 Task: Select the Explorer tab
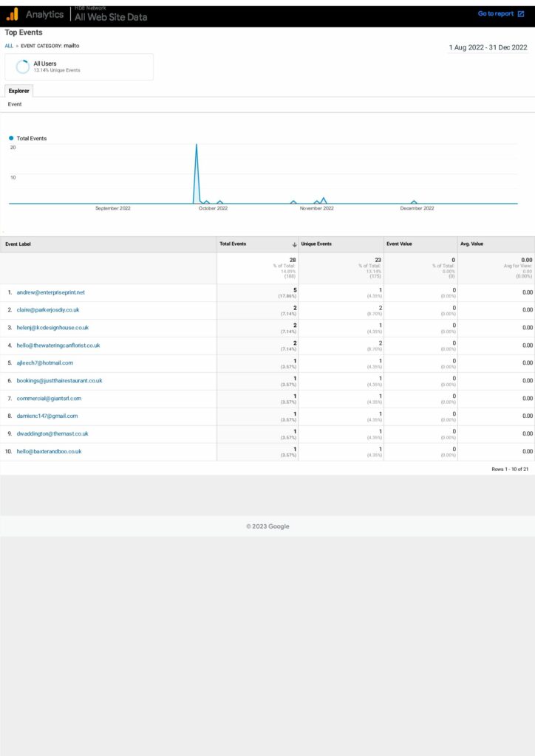point(19,91)
